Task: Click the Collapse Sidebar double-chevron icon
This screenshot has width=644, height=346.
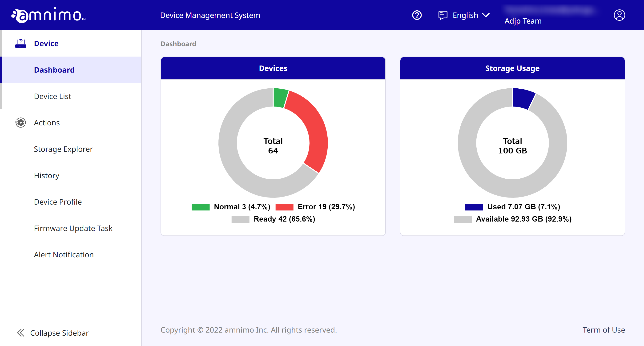Action: point(21,333)
